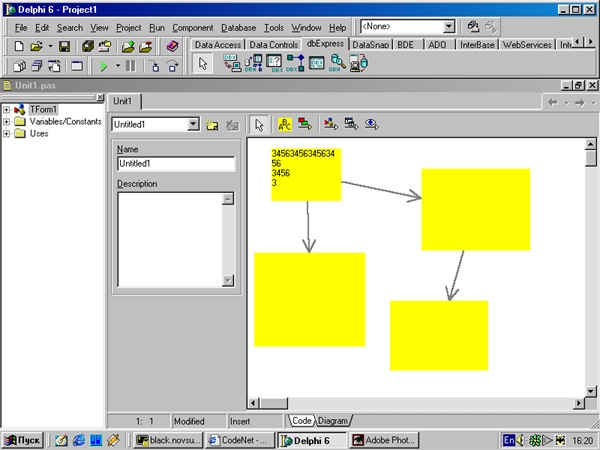Select the arrow pointer in component palette

[x=204, y=64]
